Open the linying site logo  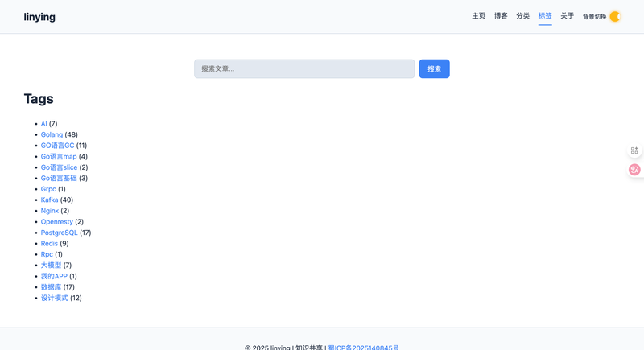pos(39,17)
